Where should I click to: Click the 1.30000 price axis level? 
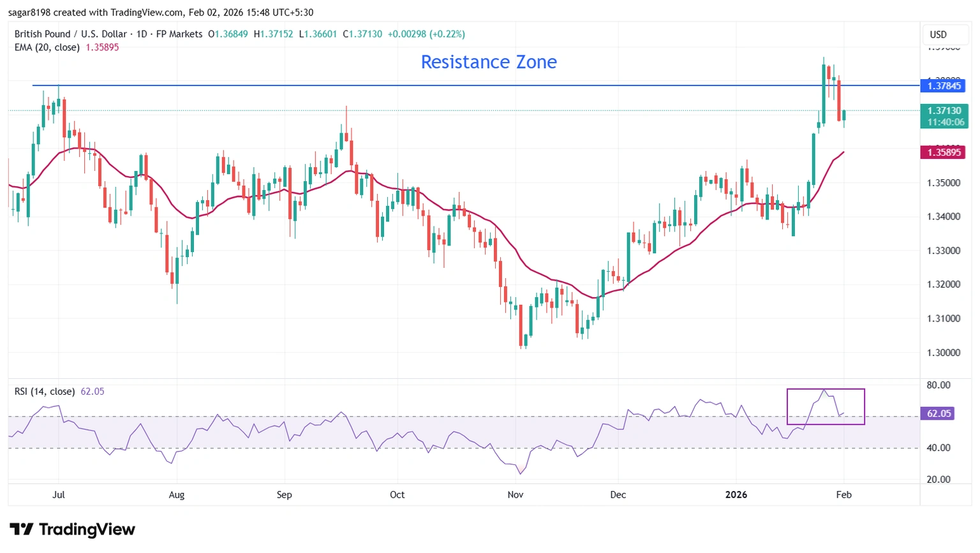[x=944, y=352]
